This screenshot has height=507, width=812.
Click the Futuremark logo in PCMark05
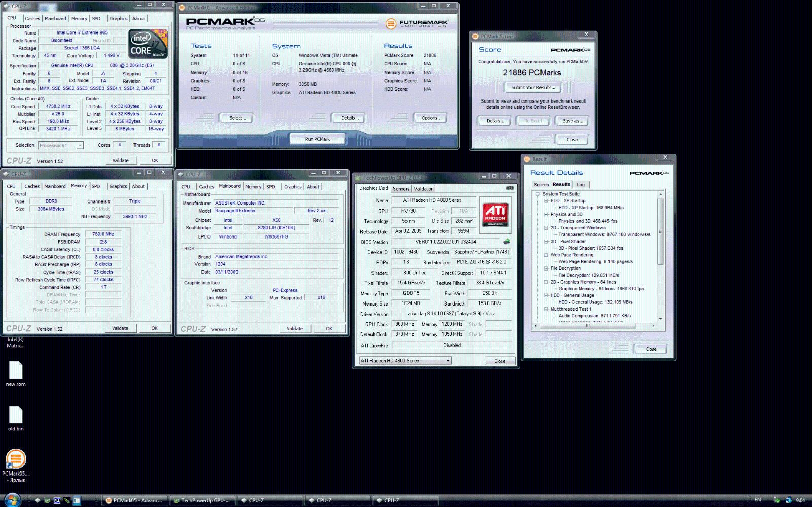click(x=417, y=23)
